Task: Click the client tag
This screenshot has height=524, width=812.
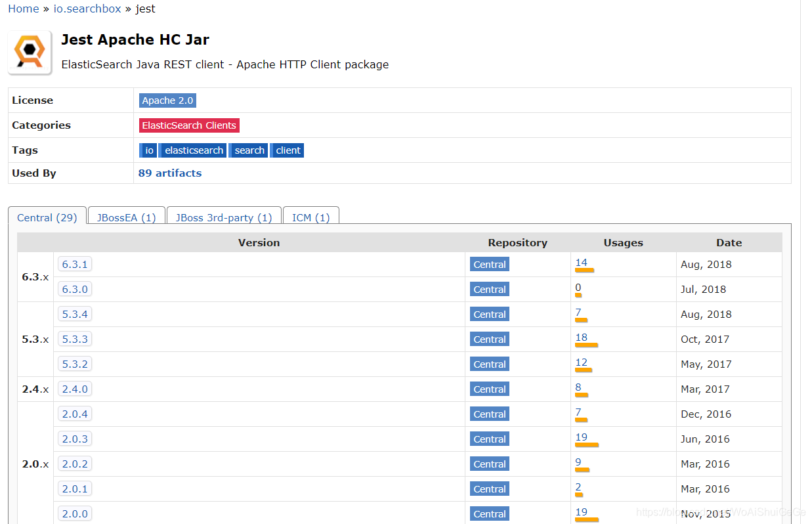Action: 287,150
